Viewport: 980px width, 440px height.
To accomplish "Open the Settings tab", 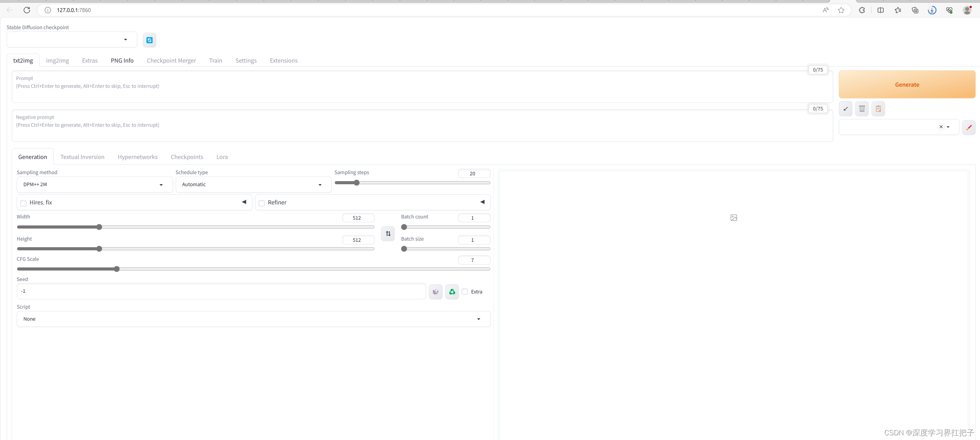I will click(246, 61).
